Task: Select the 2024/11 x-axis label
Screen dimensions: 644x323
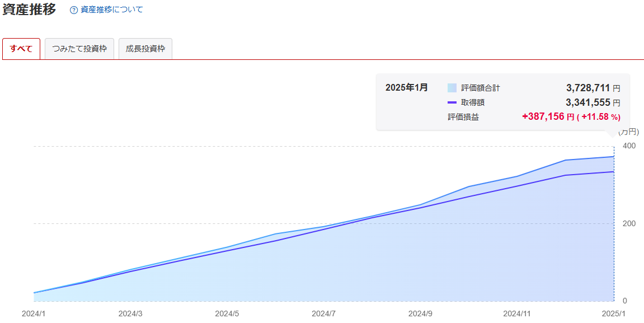Action: coord(517,313)
